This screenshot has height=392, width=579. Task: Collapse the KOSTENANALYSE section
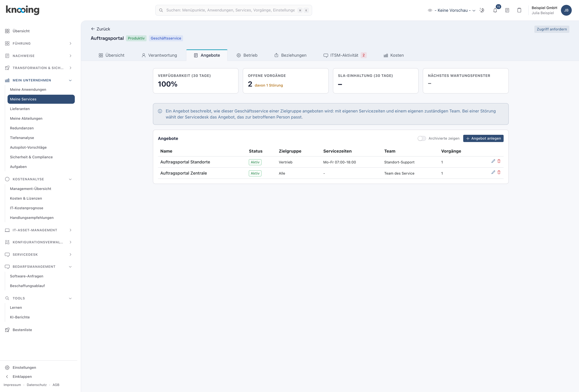[38, 179]
